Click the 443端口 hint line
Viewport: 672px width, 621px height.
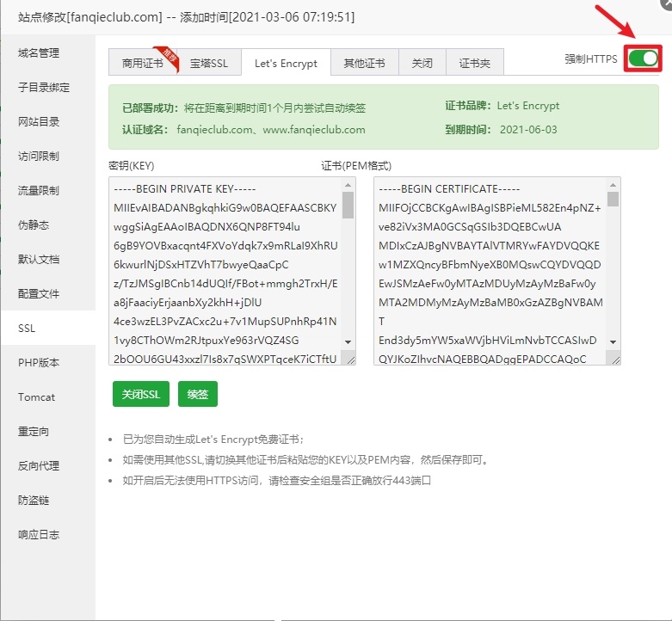coord(277,481)
